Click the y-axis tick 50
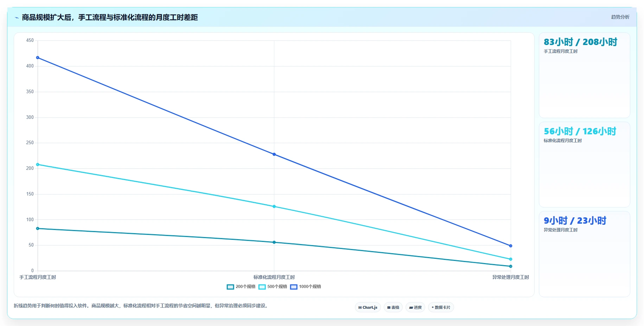Screen dimensions: 644x326 pos(31,245)
